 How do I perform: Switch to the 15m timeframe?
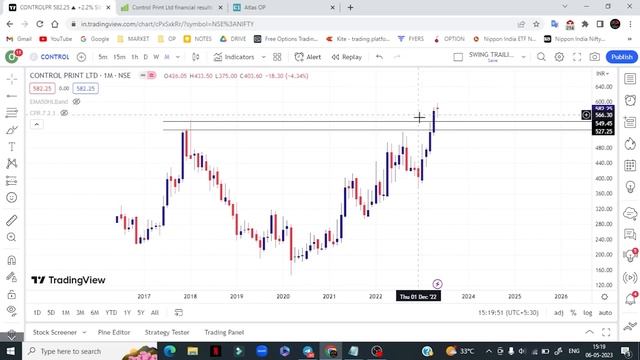coord(119,57)
